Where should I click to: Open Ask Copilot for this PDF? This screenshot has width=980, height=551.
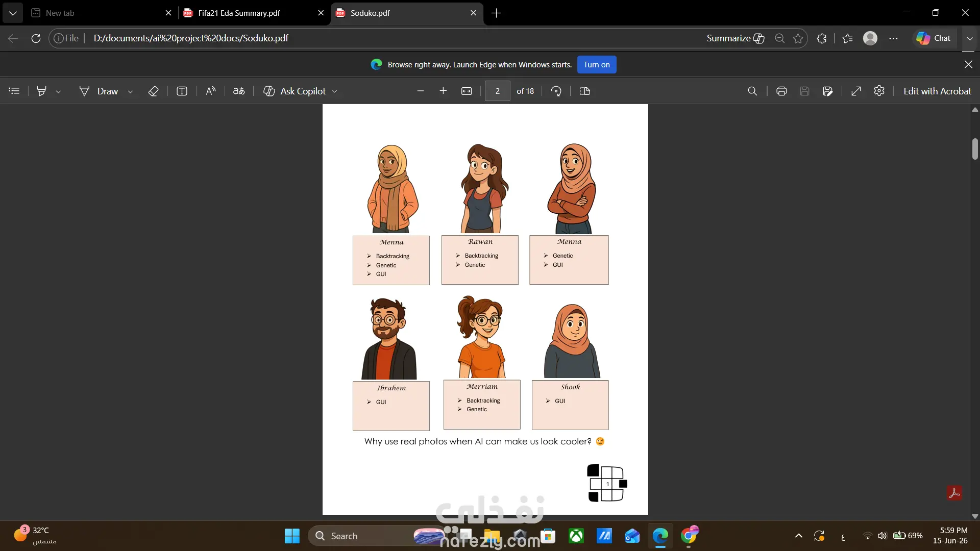tap(295, 91)
